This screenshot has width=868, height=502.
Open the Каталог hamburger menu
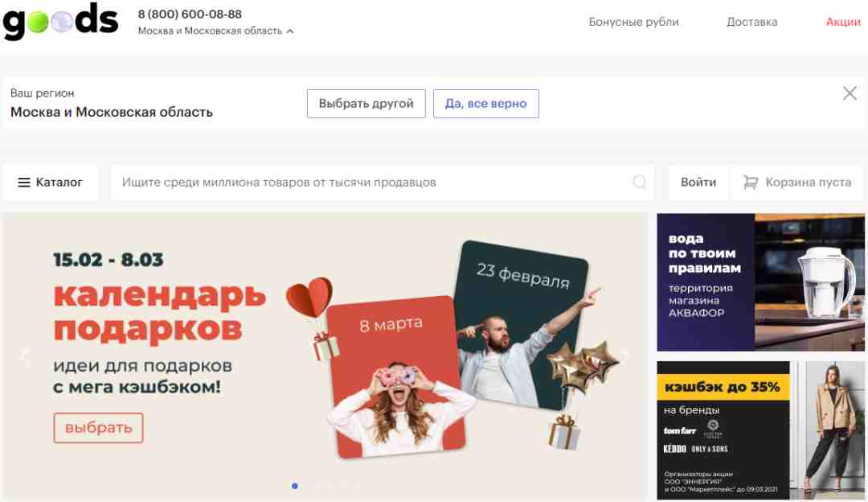pyautogui.click(x=51, y=183)
